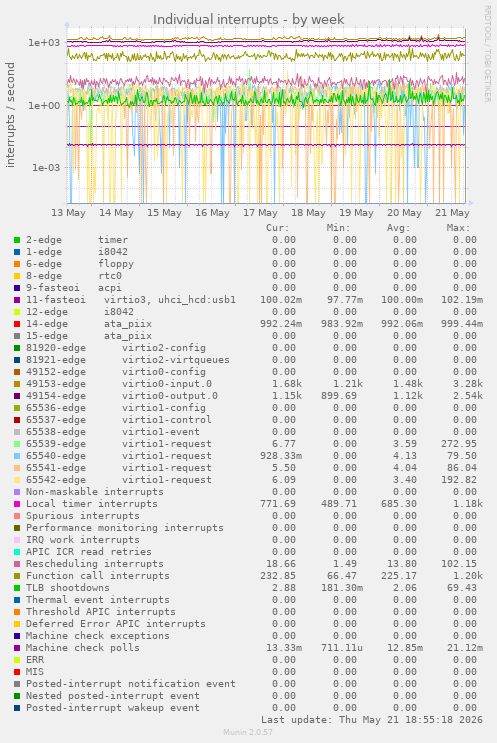
Task: Click the Last update timestamp text
Action: pyautogui.click(x=371, y=720)
